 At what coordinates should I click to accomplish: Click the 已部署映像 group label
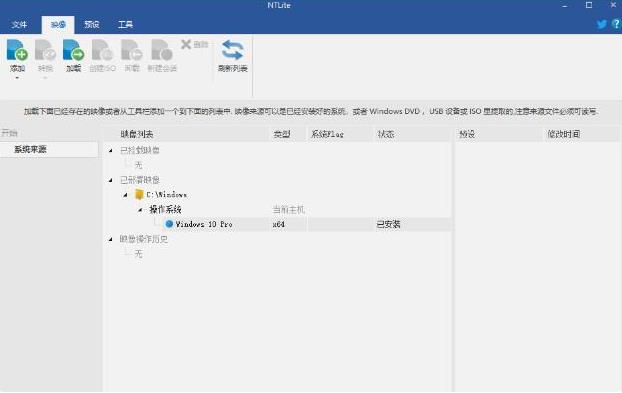coord(140,180)
